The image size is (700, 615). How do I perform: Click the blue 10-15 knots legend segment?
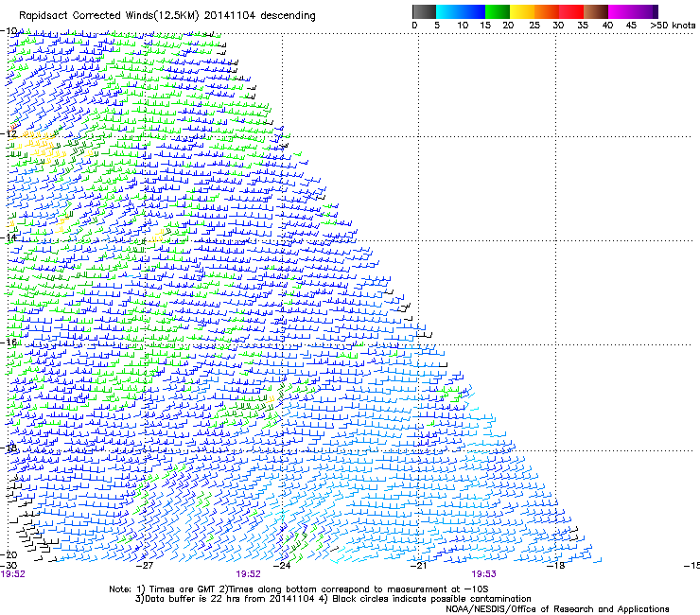pyautogui.click(x=472, y=11)
